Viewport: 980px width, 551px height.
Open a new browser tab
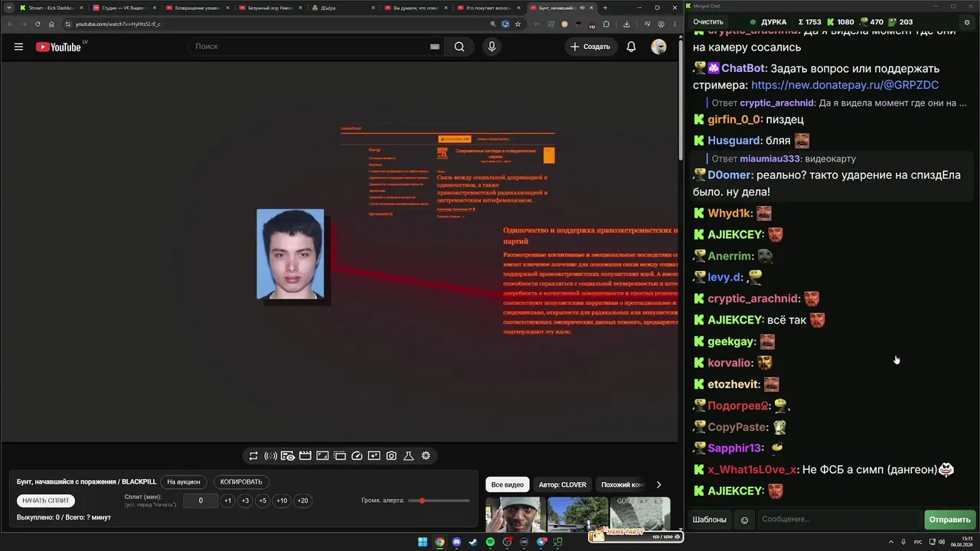coord(605,8)
